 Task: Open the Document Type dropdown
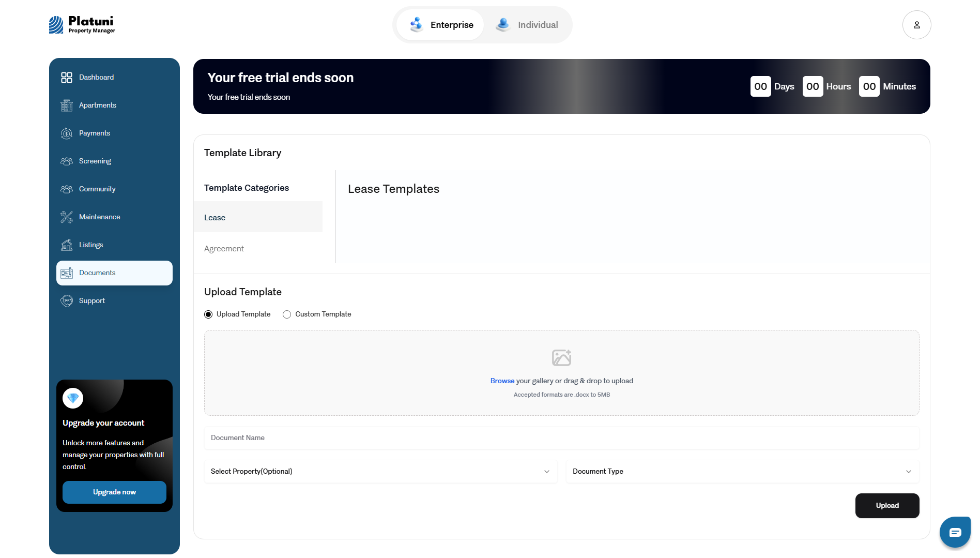742,472
